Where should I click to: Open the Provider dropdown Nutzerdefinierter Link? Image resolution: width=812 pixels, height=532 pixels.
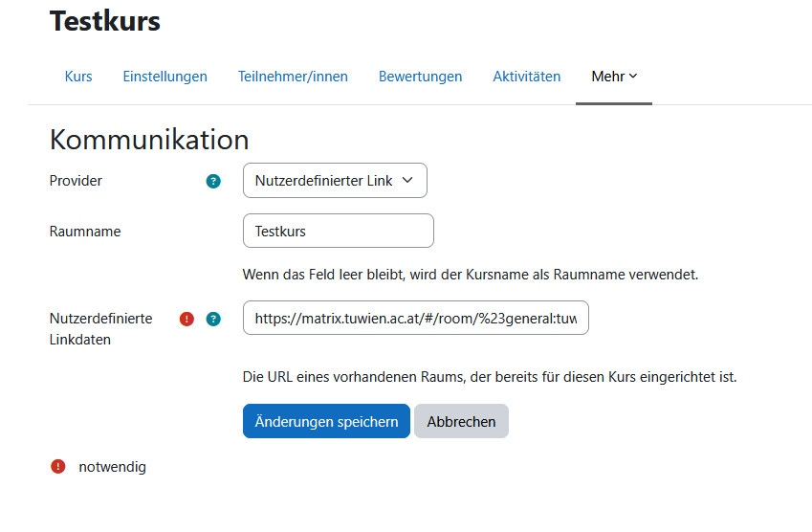[335, 180]
